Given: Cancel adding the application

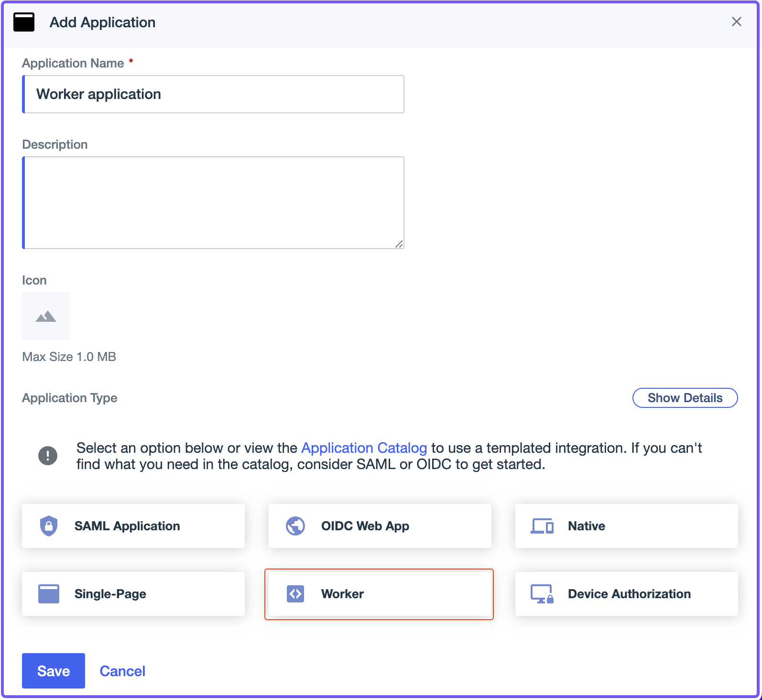Looking at the screenshot, I should (122, 671).
